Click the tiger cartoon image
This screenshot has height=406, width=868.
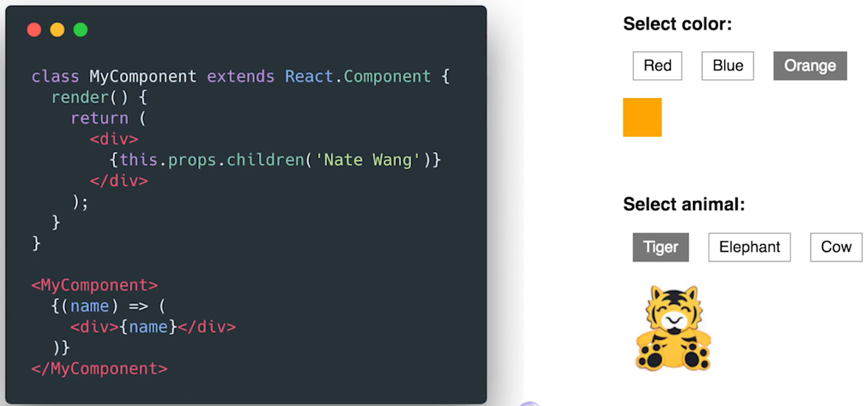(673, 327)
